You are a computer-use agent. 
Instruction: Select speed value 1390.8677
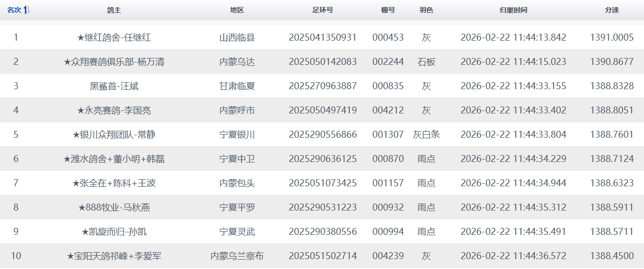612,62
